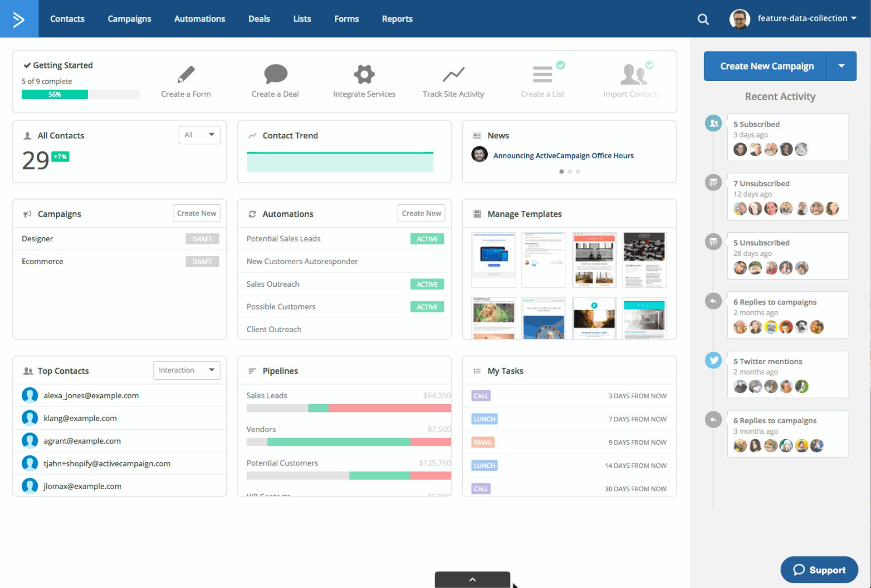Open the Interaction dropdown in Top Contacts
Screen dimensions: 871x588
[x=186, y=370]
